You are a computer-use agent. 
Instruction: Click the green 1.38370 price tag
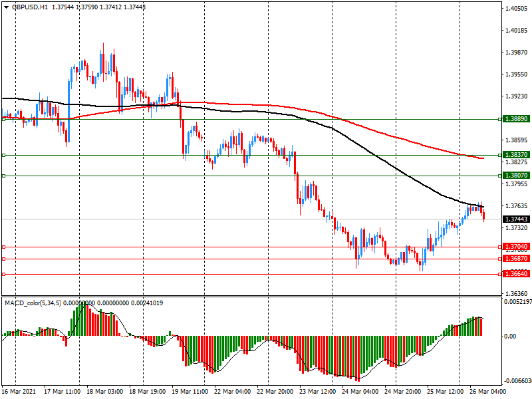click(516, 155)
